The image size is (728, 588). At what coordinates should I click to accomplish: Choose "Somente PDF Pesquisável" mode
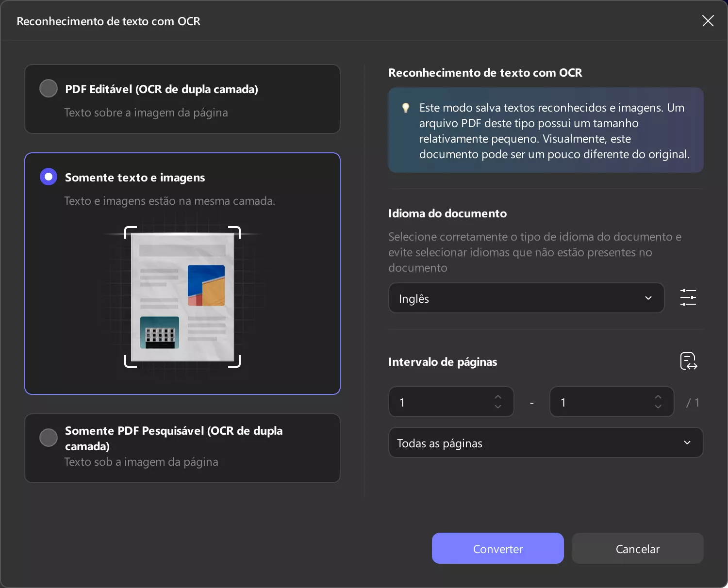(x=48, y=437)
